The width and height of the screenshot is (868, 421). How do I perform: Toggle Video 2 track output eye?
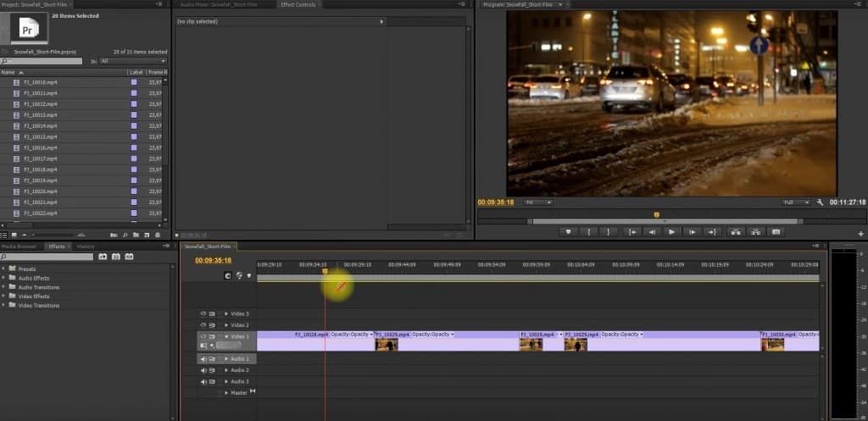(x=203, y=324)
